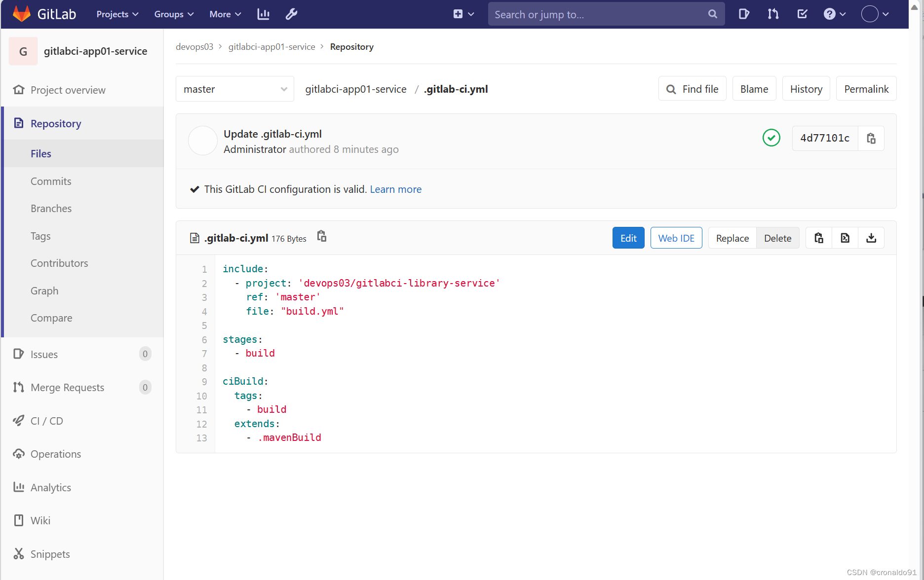Open Repository section in sidebar

[x=82, y=123]
